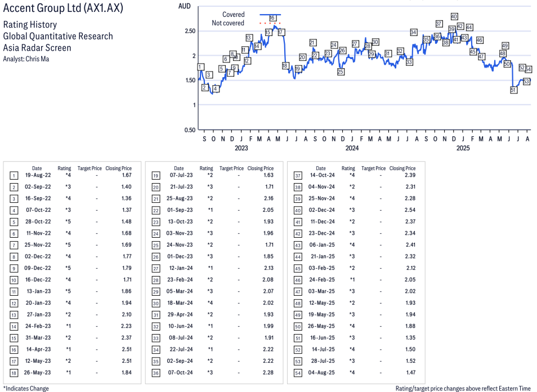Click the "Covered" legend label
Image resolution: width=537 pixels, height=392 pixels.
coord(233,15)
